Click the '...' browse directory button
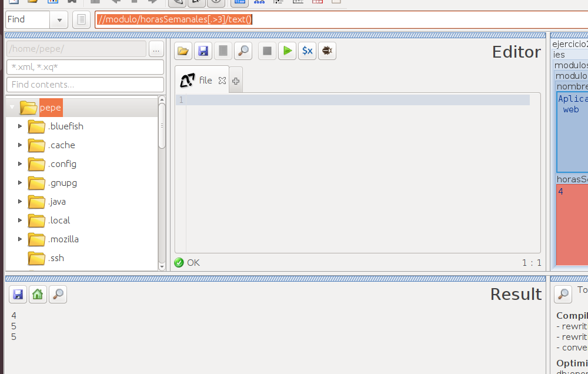588x374 pixels. pos(156,49)
